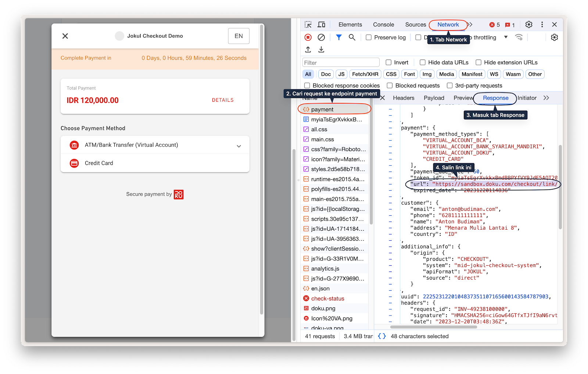Open the Sources tab
Viewport: 588px width, 374px height.
click(x=416, y=25)
